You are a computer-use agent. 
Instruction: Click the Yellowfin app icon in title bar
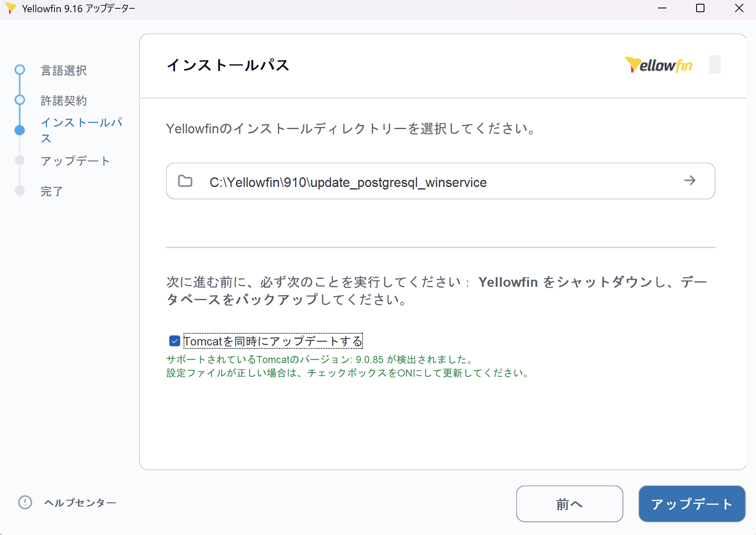point(10,8)
